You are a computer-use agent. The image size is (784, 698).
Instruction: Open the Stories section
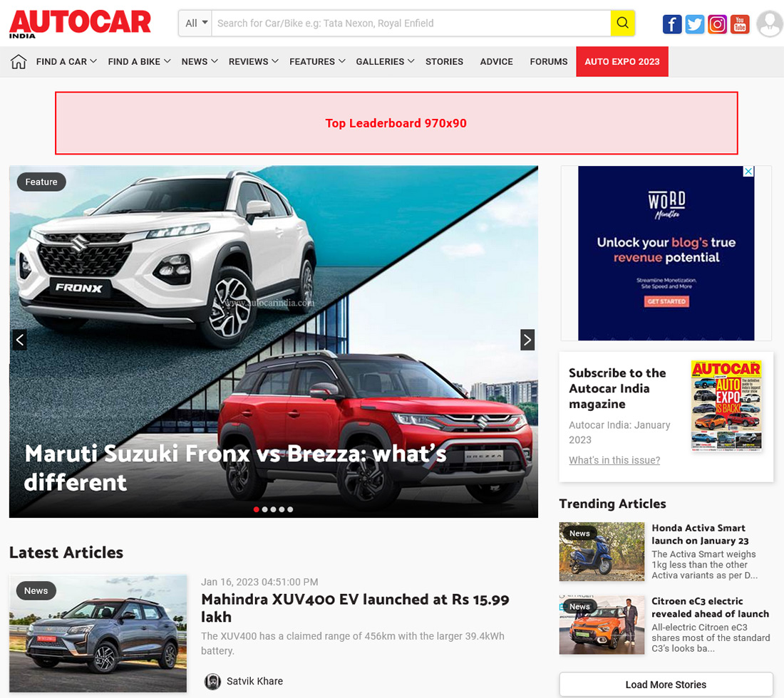point(445,61)
